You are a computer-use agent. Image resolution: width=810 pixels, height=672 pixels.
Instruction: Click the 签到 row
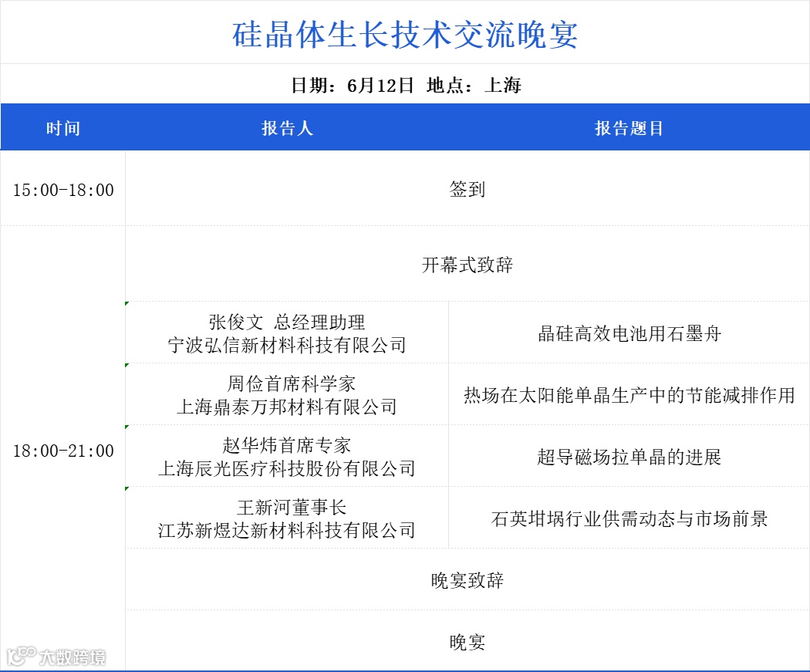[467, 188]
